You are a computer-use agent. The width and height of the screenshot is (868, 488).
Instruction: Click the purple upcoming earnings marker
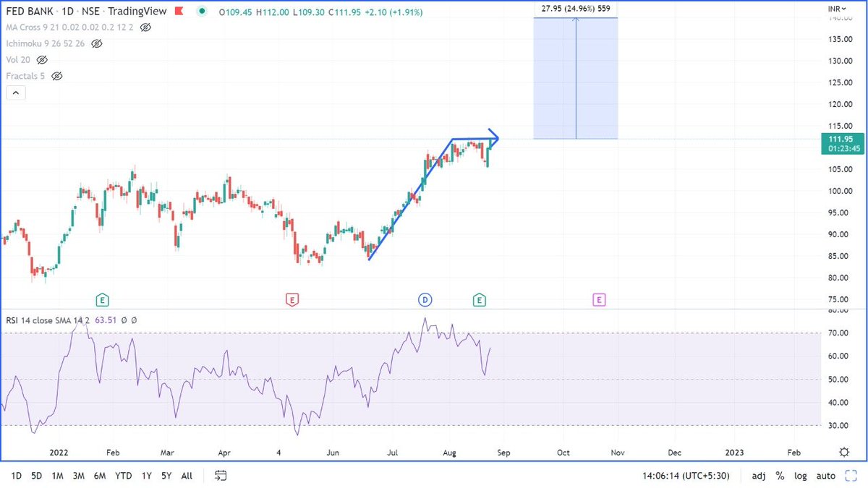tap(598, 299)
